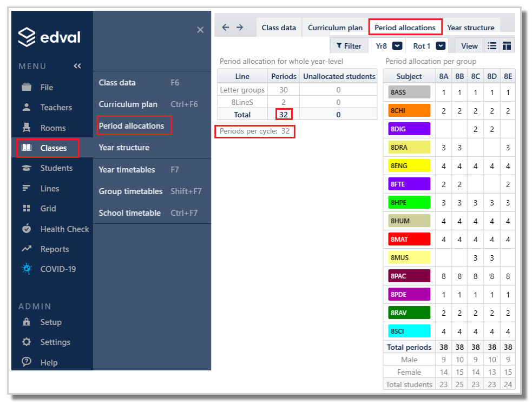Close the Classes submenu panel
This screenshot has width=532, height=405.
tap(200, 30)
